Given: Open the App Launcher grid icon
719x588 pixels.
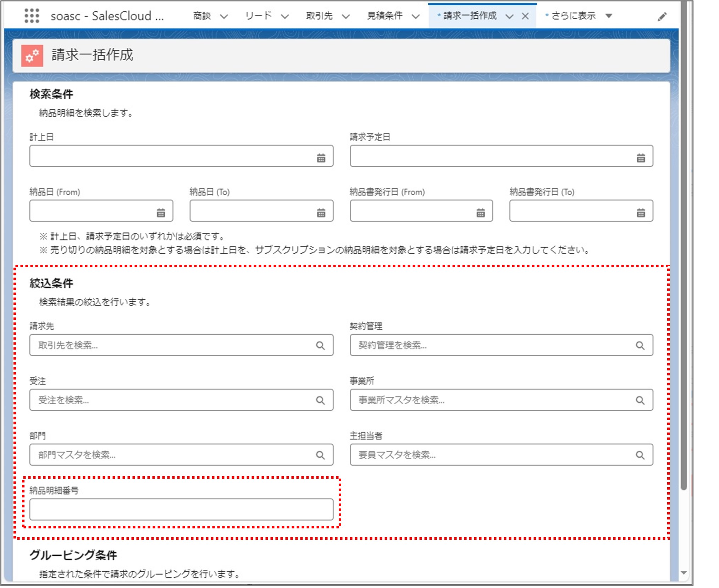Looking at the screenshot, I should point(32,16).
